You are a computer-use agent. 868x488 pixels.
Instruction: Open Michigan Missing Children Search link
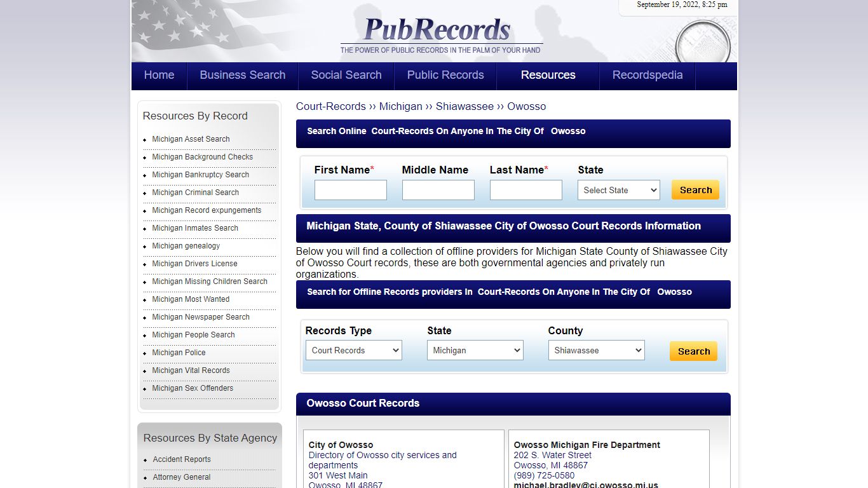(x=210, y=281)
